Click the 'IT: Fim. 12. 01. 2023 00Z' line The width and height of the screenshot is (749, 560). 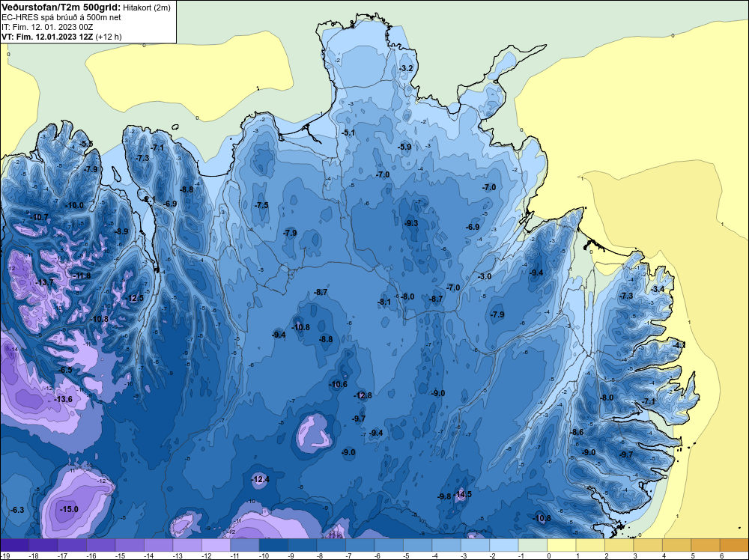[47, 27]
